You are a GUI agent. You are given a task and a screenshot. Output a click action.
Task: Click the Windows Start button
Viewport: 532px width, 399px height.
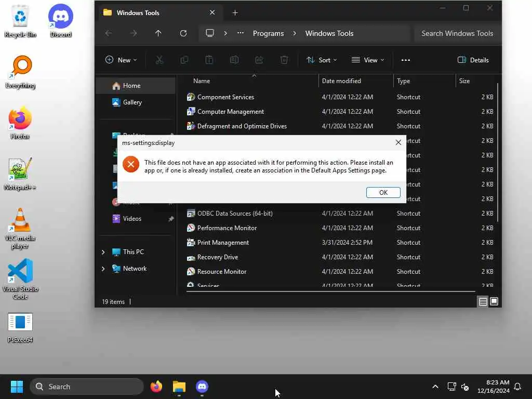pyautogui.click(x=17, y=387)
